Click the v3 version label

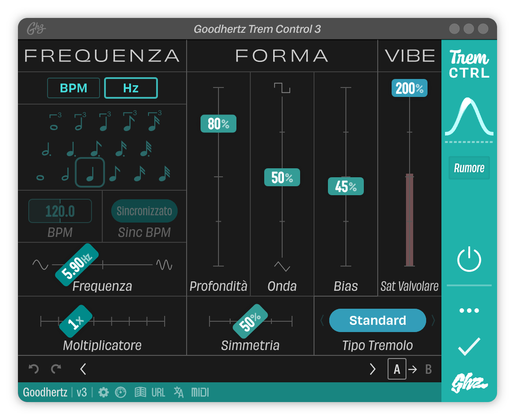82,392
